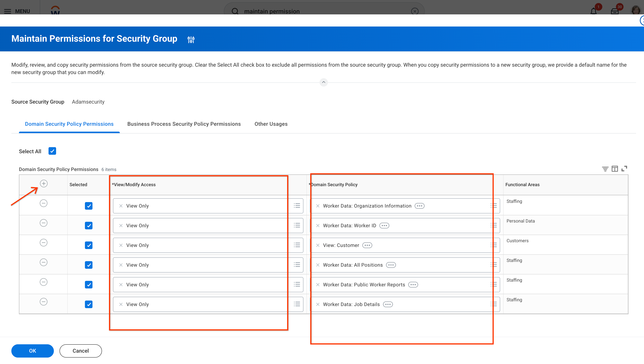Open the user profile avatar
This screenshot has width=644, height=364.
point(636,10)
